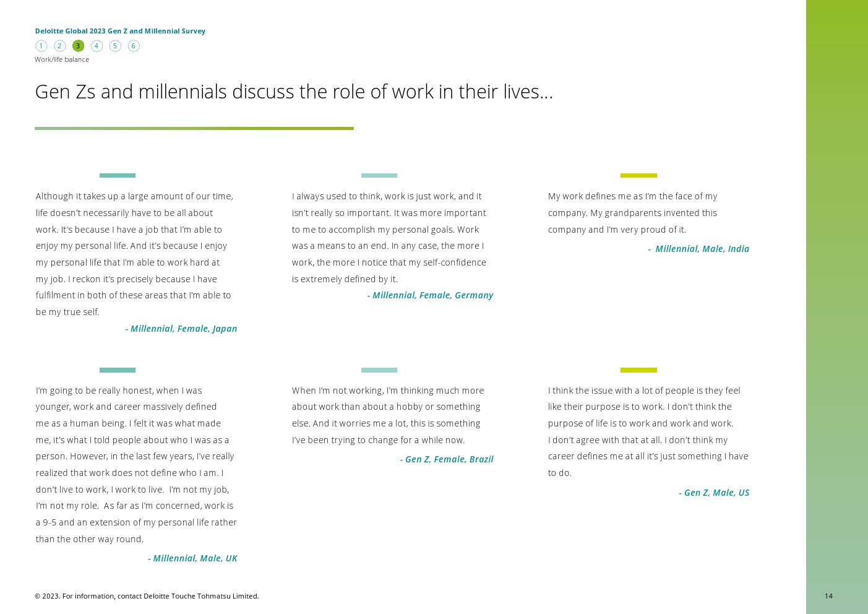Image resolution: width=868 pixels, height=614 pixels.
Task: Click the yellow-green bar above the India quote
Action: (x=638, y=175)
